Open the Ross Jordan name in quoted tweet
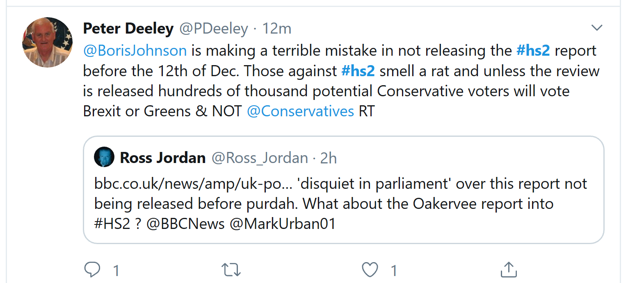This screenshot has width=644, height=283. pyautogui.click(x=163, y=158)
